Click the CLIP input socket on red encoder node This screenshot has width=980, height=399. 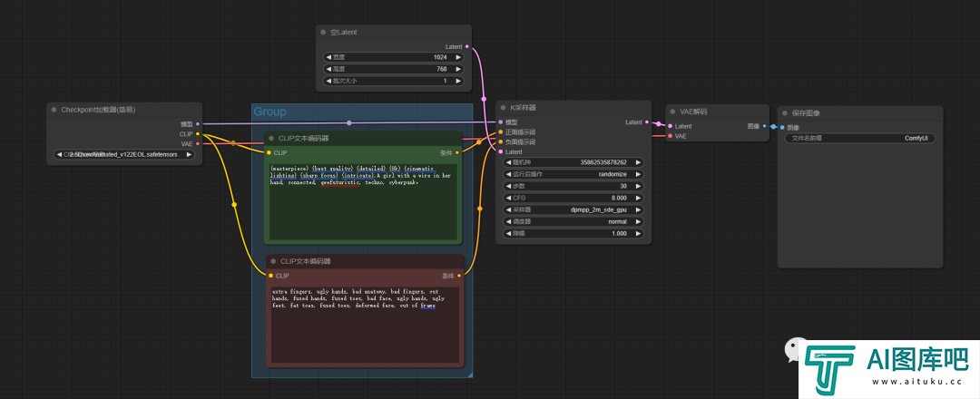(x=270, y=276)
